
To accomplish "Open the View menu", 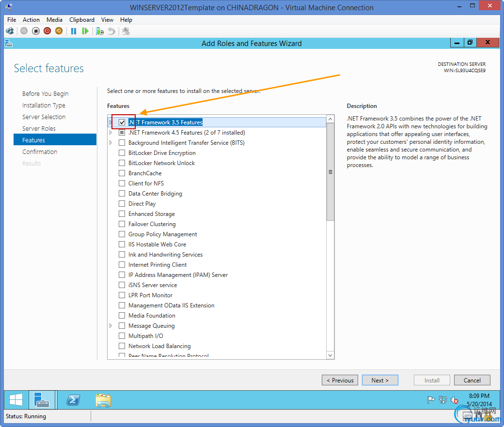I will coord(108,20).
